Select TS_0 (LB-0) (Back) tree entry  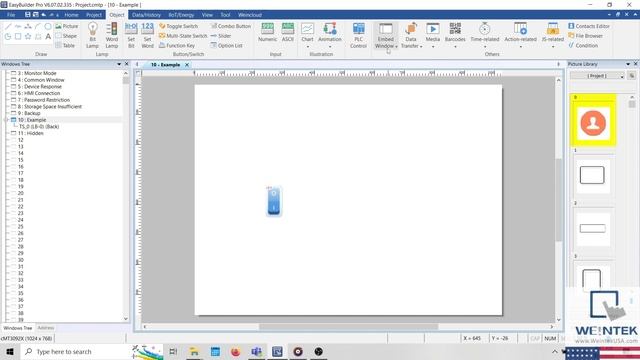click(x=39, y=127)
